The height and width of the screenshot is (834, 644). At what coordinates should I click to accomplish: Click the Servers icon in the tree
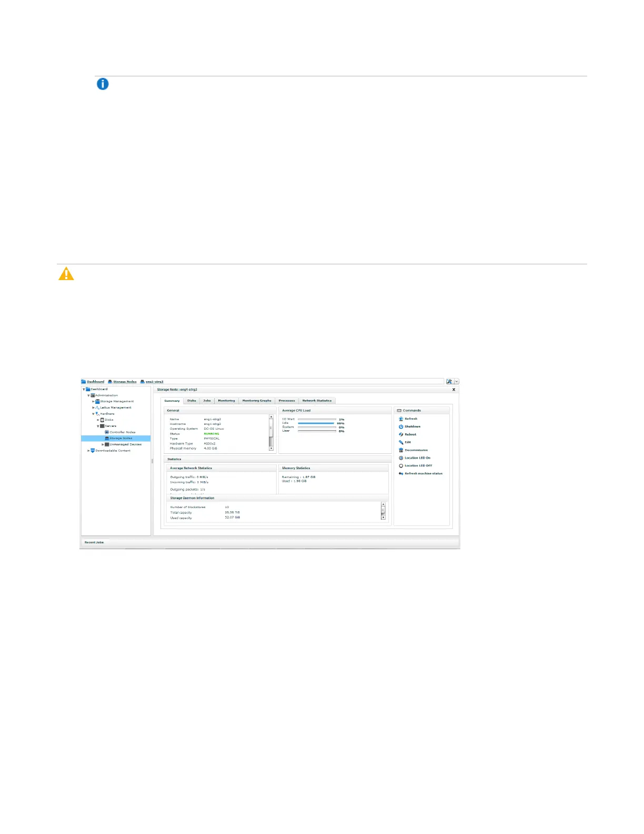[103, 426]
